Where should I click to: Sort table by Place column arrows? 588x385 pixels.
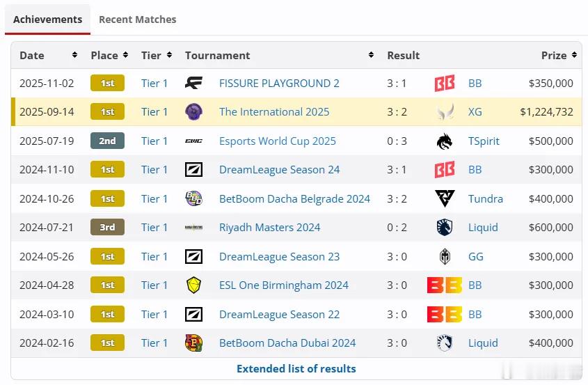(x=125, y=55)
